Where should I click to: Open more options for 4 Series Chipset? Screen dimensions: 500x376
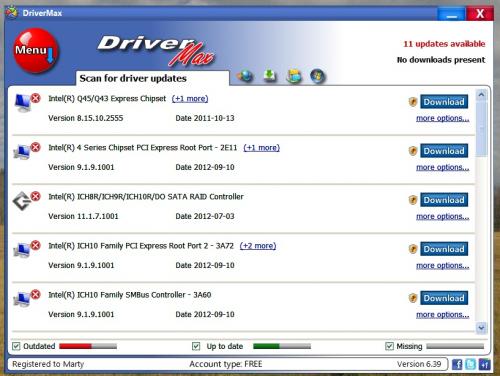(443, 167)
